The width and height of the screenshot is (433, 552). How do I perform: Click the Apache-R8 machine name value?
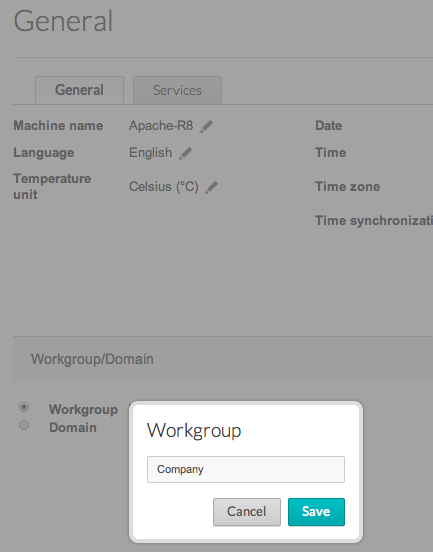(x=161, y=126)
